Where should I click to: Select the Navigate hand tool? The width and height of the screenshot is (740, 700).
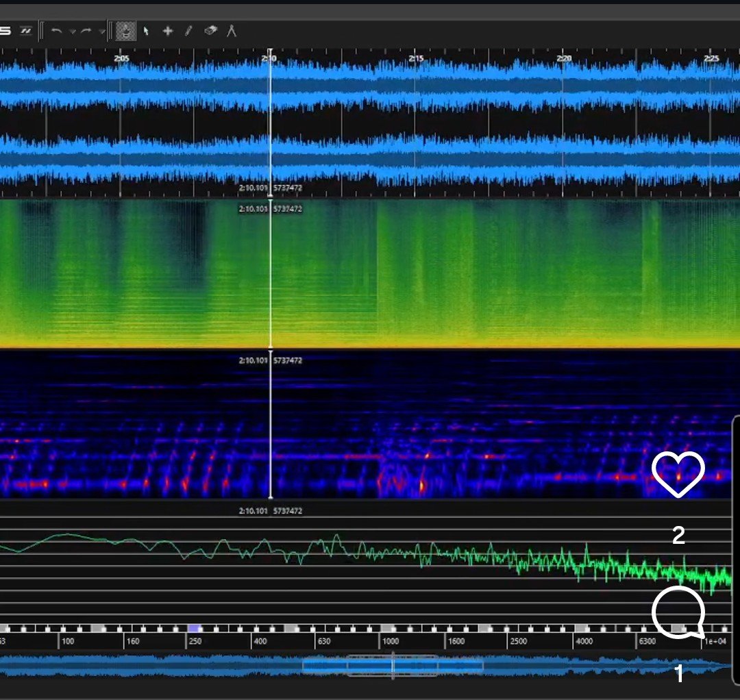click(125, 31)
